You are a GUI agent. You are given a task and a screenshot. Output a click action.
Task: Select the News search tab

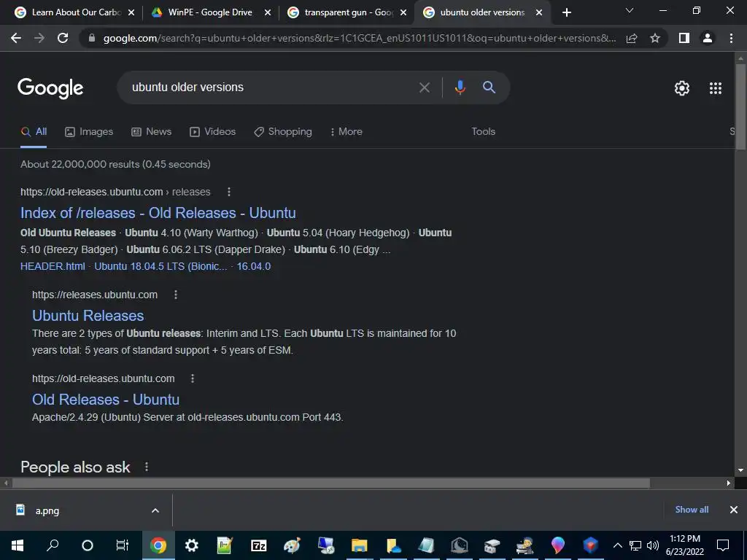pyautogui.click(x=152, y=131)
